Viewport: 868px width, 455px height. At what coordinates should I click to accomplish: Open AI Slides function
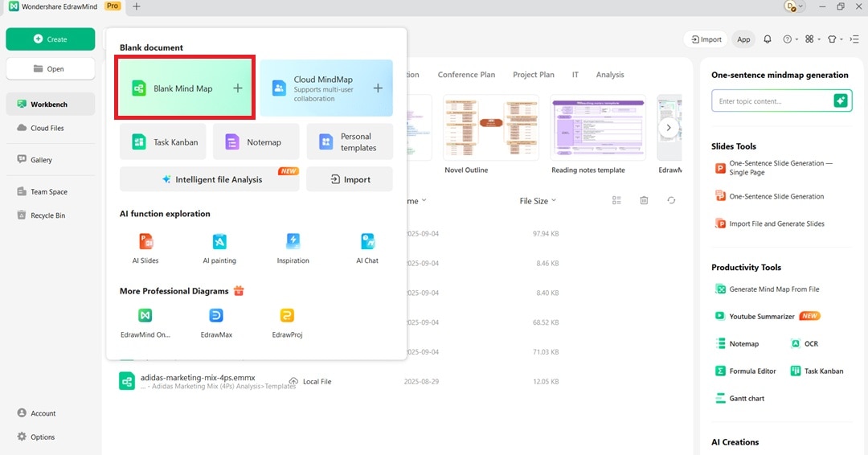point(145,248)
